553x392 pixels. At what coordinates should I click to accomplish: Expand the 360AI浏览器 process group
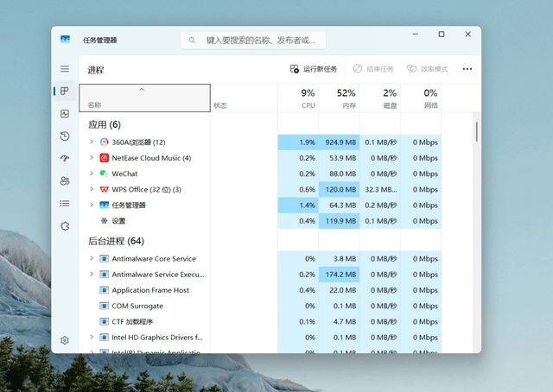[92, 142]
